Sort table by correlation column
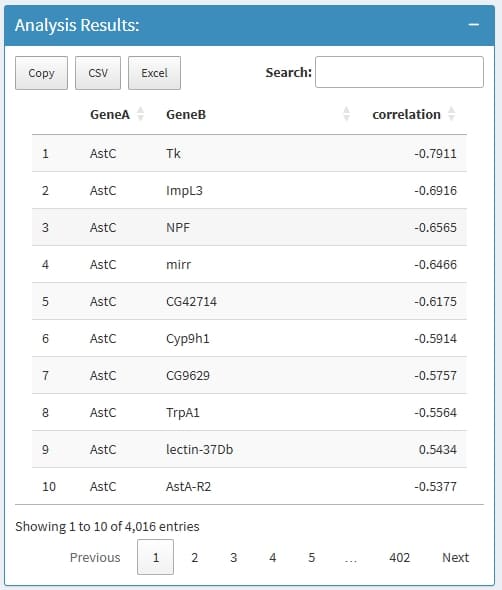The width and height of the screenshot is (502, 590). [413, 114]
